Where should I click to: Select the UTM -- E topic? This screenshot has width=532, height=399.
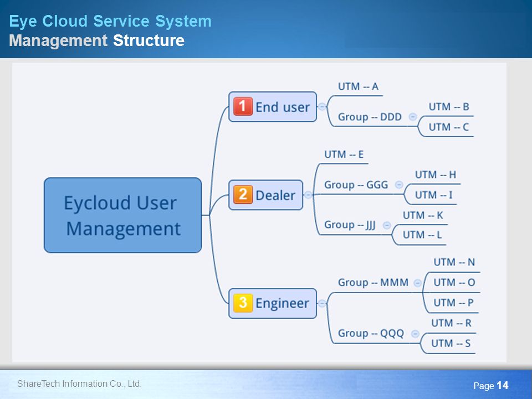coord(344,155)
